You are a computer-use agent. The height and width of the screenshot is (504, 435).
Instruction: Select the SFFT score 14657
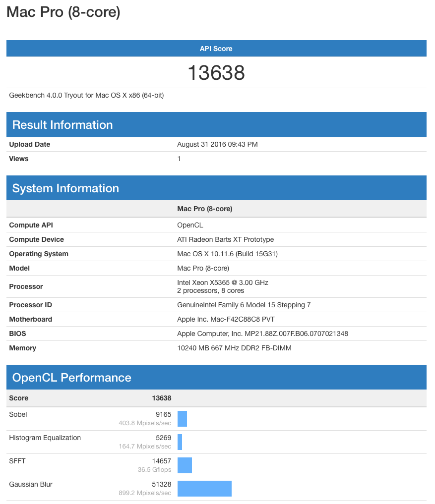click(162, 461)
